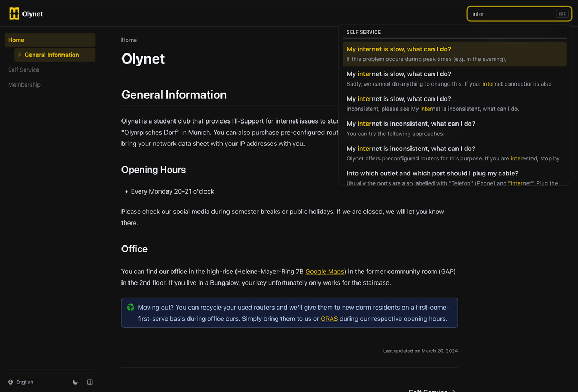The height and width of the screenshot is (392, 578).
Task: Collapse the sidebar using the panel icon
Action: click(89, 382)
